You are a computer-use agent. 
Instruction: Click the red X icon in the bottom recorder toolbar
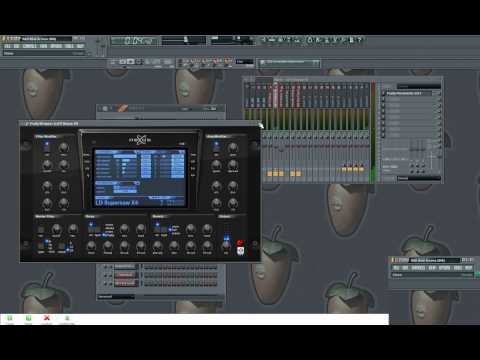[x=47, y=318]
